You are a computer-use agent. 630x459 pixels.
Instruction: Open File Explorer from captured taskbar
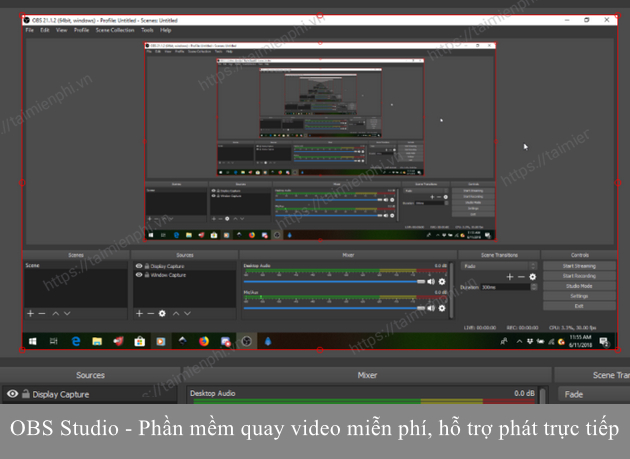tap(97, 341)
